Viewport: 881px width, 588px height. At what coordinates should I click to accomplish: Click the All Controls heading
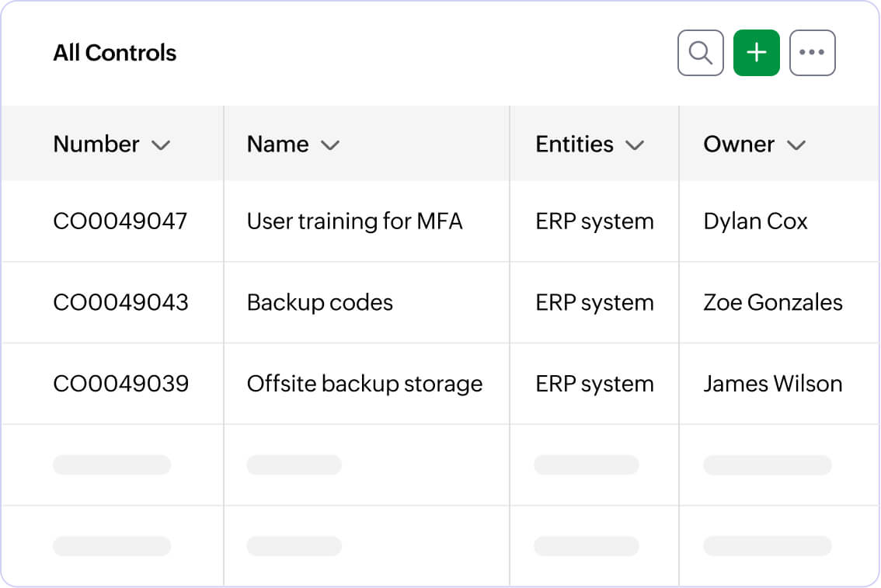[114, 53]
